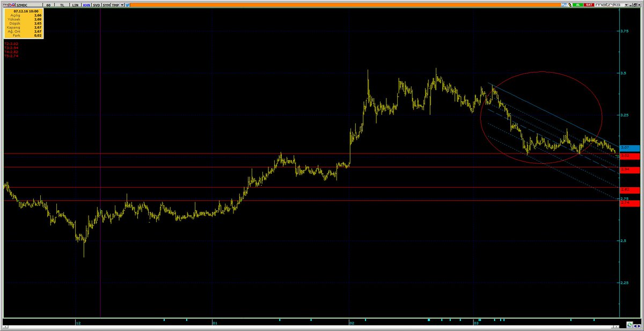Click the Twitter share icon

coord(127,5)
